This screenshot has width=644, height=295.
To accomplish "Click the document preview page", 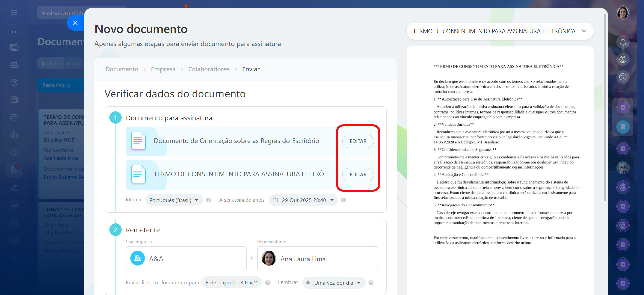I will pos(500,170).
